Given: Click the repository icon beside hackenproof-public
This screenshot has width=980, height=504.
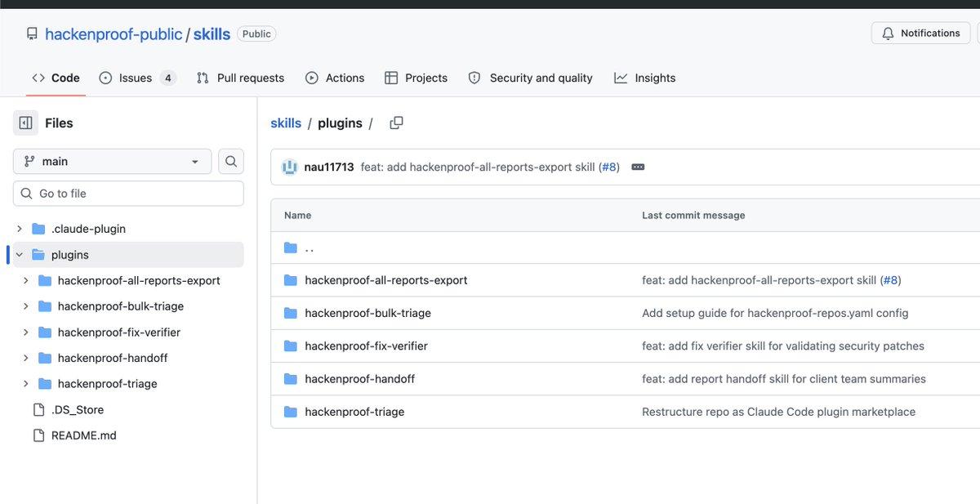Looking at the screenshot, I should (x=32, y=34).
